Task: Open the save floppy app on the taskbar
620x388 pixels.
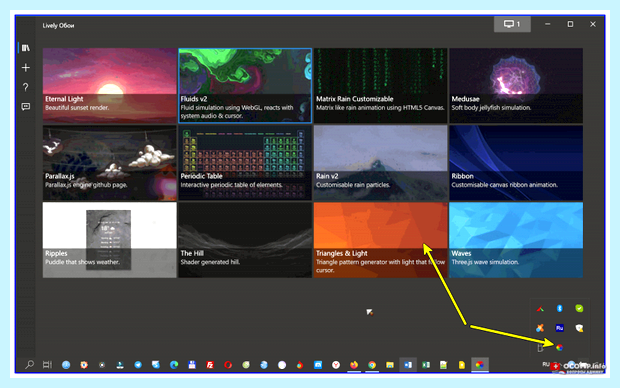Action: (x=192, y=365)
